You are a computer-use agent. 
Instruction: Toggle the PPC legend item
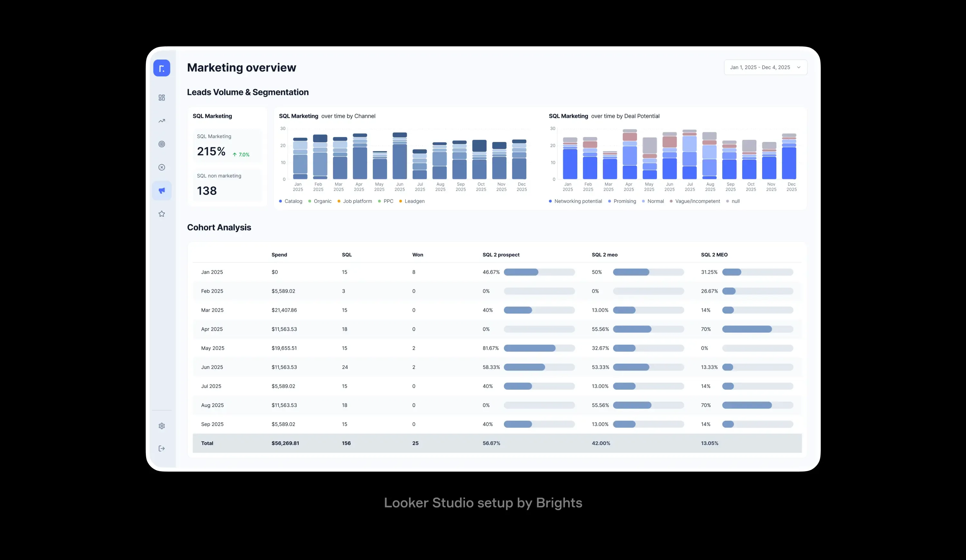pyautogui.click(x=386, y=201)
